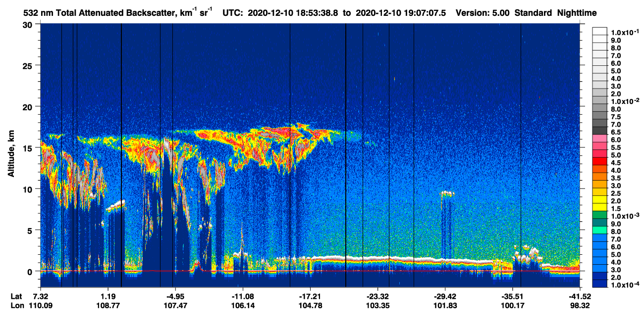Click the "Version: 5.00" text
The image size is (644, 330).
click(x=483, y=13)
